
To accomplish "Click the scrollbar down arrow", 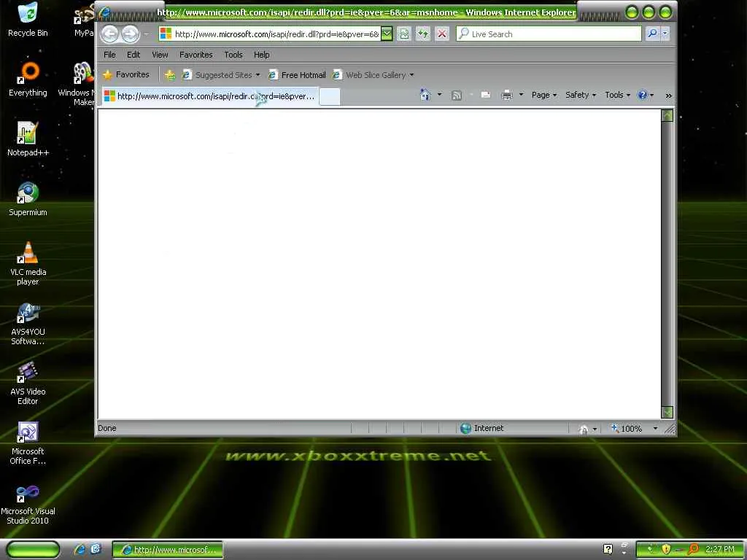I will (x=667, y=413).
